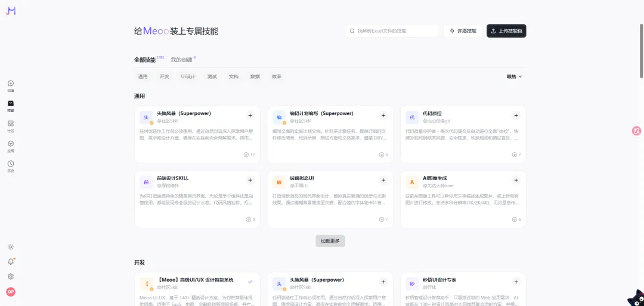Filter by 效率 category

277,76
